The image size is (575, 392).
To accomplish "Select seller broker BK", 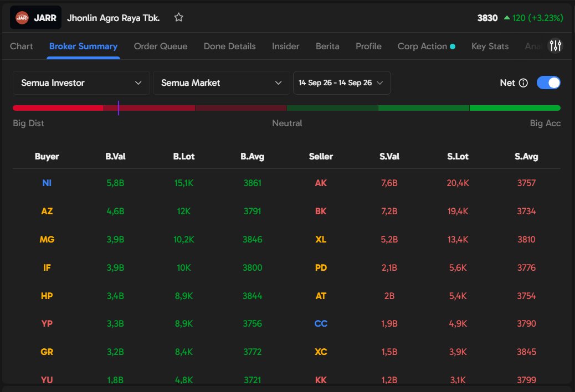I will (x=321, y=211).
